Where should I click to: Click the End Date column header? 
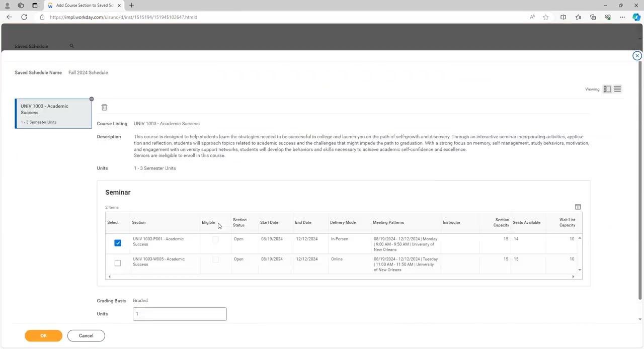pyautogui.click(x=303, y=222)
